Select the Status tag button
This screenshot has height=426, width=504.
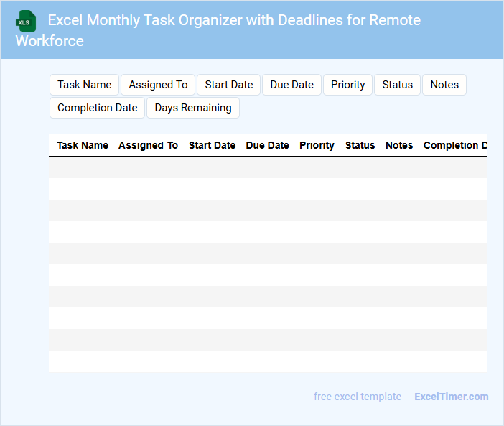(397, 85)
